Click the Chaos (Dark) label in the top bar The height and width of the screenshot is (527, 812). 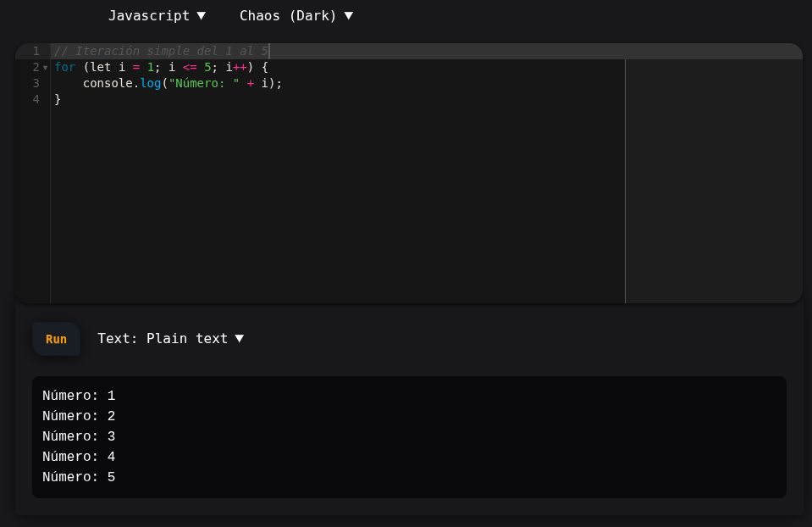pos(286,15)
